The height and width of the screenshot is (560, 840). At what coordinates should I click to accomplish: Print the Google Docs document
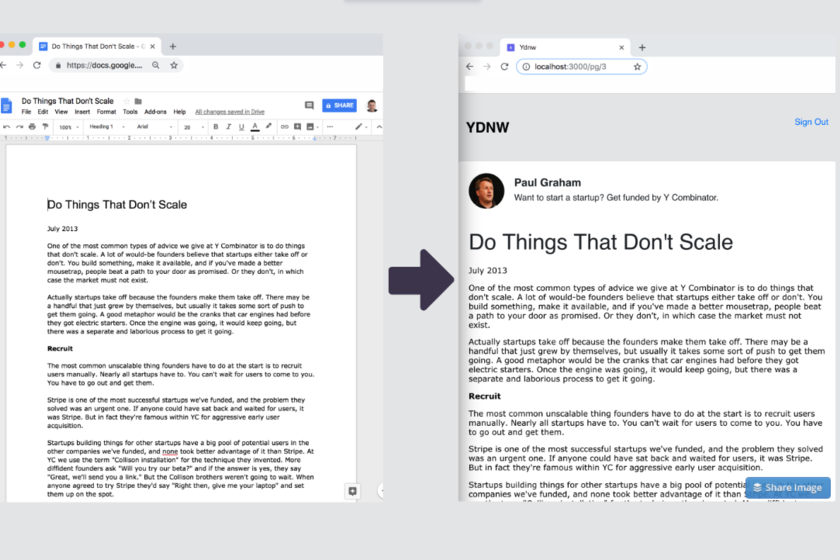32,127
